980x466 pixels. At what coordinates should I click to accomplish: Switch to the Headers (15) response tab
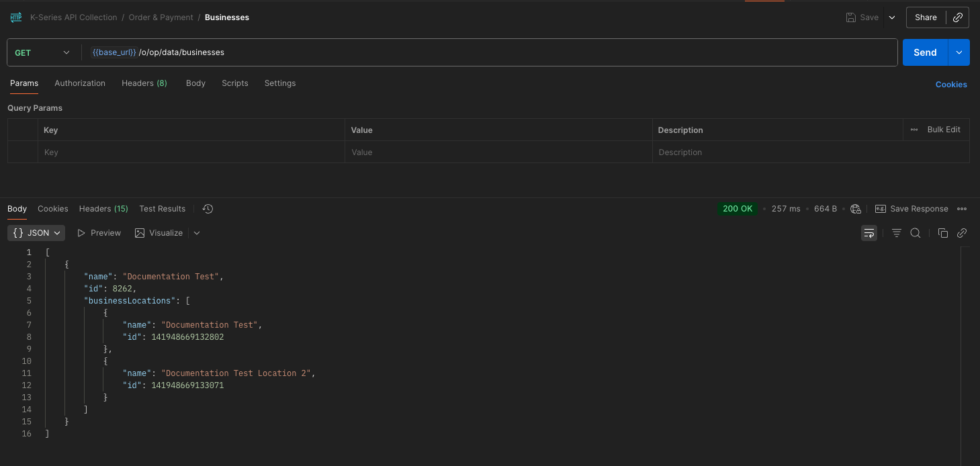click(x=103, y=209)
